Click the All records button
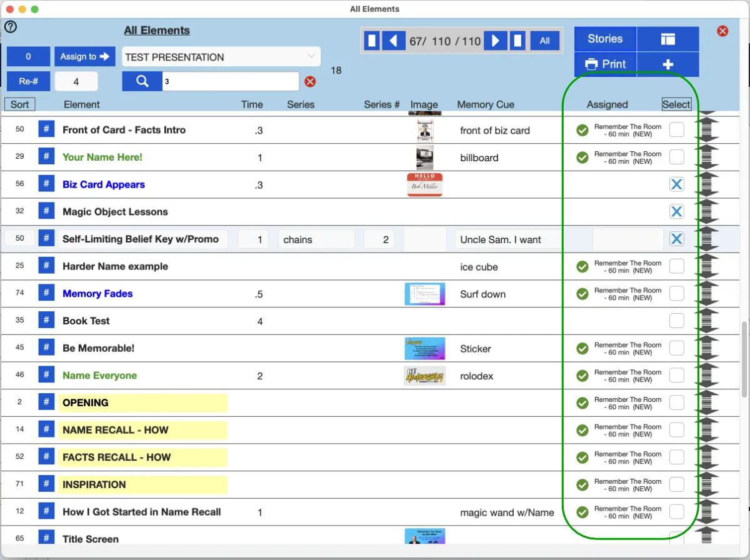The height and width of the screenshot is (560, 750). point(545,41)
